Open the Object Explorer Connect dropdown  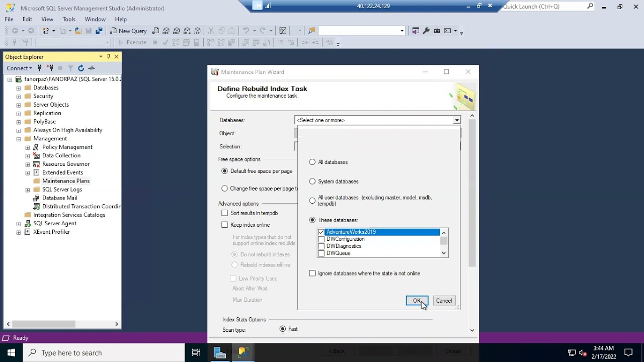point(19,68)
